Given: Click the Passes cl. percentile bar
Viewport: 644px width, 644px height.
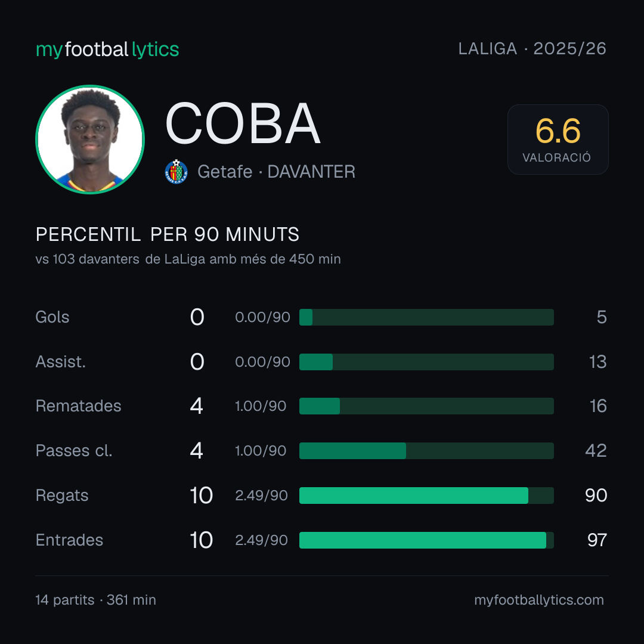Looking at the screenshot, I should [426, 451].
